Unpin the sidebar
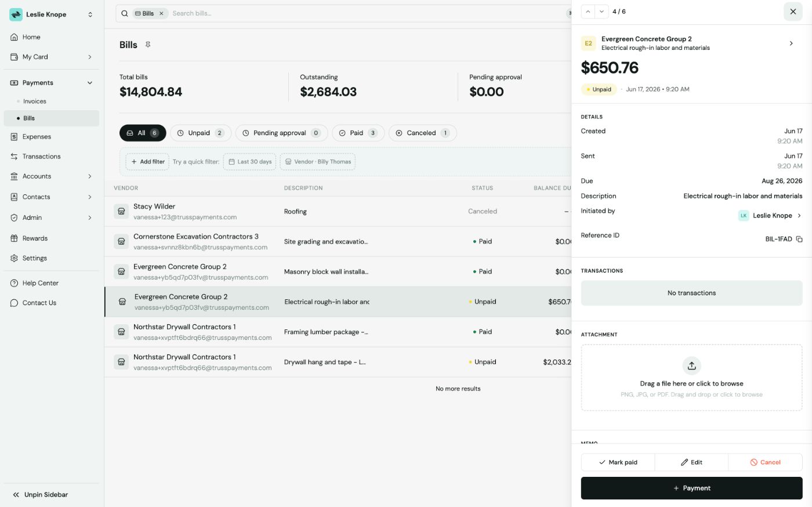Image resolution: width=812 pixels, height=507 pixels. tap(52, 495)
